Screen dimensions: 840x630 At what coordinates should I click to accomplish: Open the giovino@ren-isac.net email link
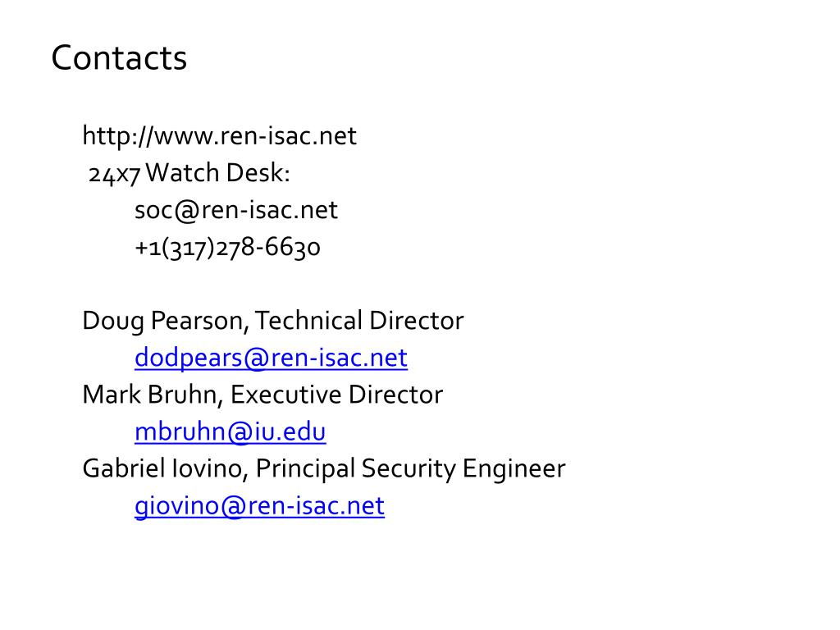260,506
